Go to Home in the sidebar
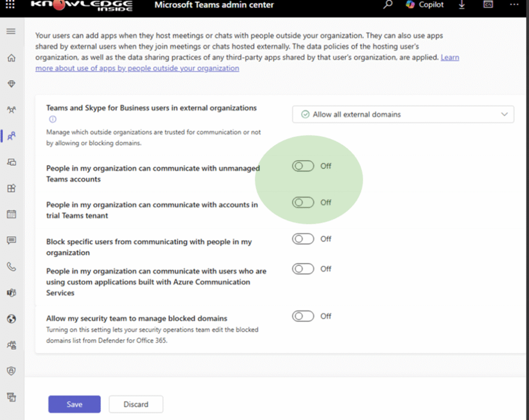The width and height of the screenshot is (529, 420). point(11,58)
